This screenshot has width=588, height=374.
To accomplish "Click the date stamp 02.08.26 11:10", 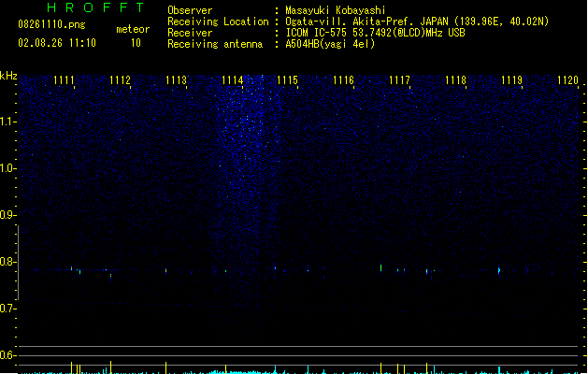I will [57, 43].
